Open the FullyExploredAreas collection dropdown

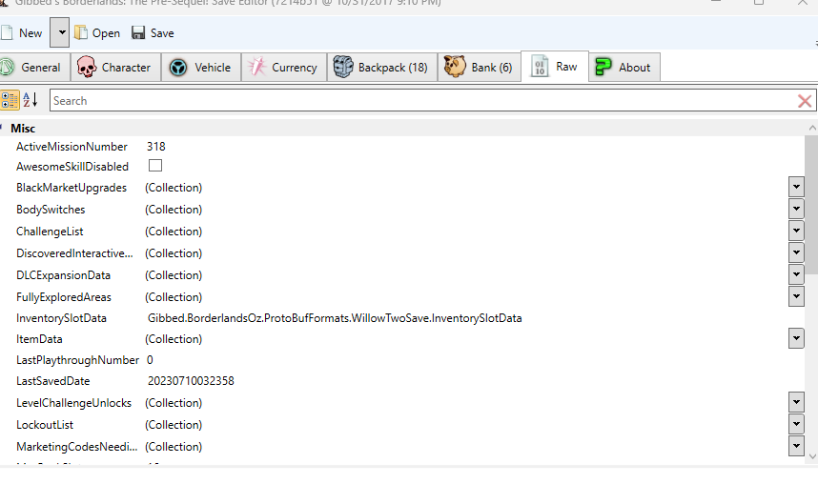click(x=796, y=296)
